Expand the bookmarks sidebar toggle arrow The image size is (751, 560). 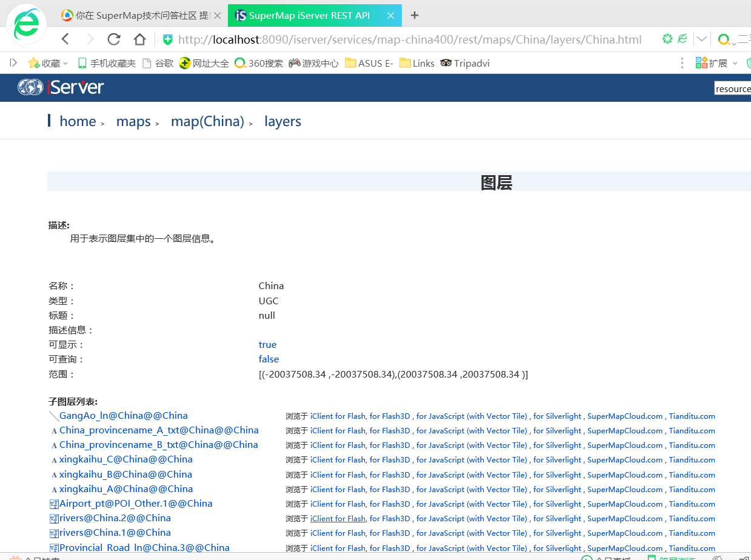coord(13,63)
